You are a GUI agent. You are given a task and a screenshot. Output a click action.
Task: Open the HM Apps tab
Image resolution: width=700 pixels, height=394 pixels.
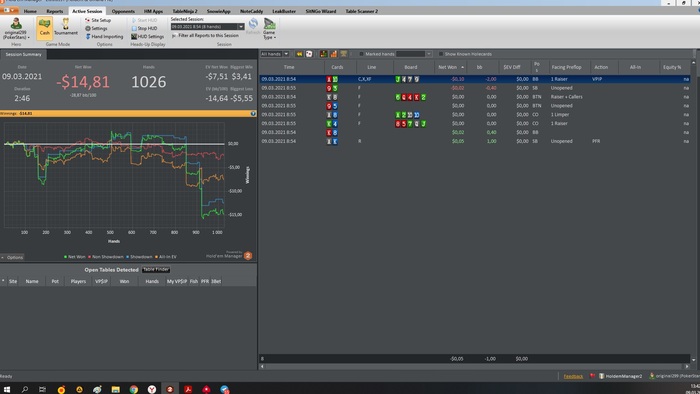pyautogui.click(x=153, y=11)
